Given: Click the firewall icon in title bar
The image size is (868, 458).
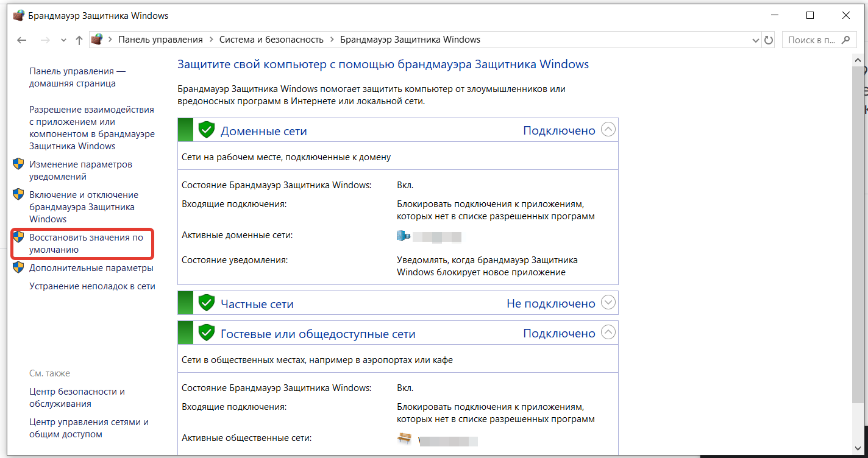Looking at the screenshot, I should tap(19, 16).
